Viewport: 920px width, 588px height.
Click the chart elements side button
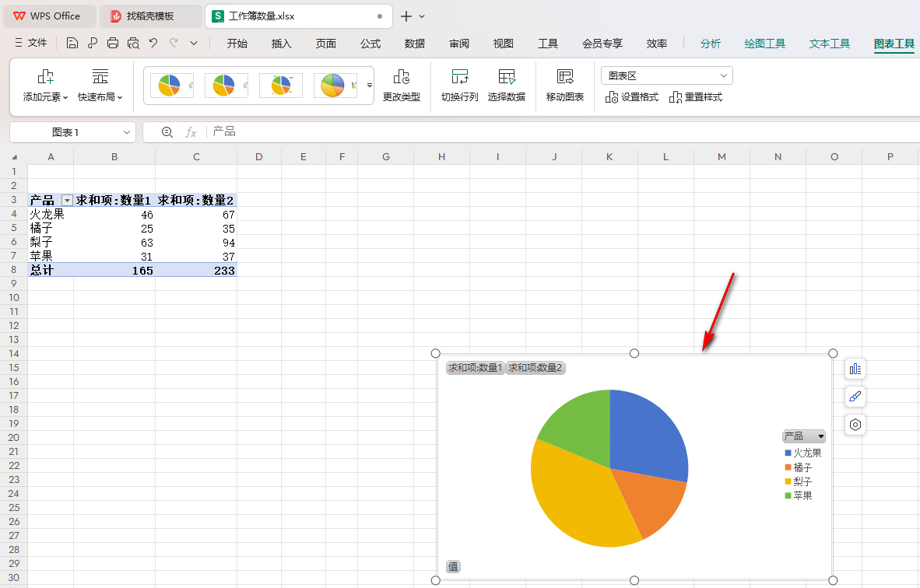pos(855,369)
